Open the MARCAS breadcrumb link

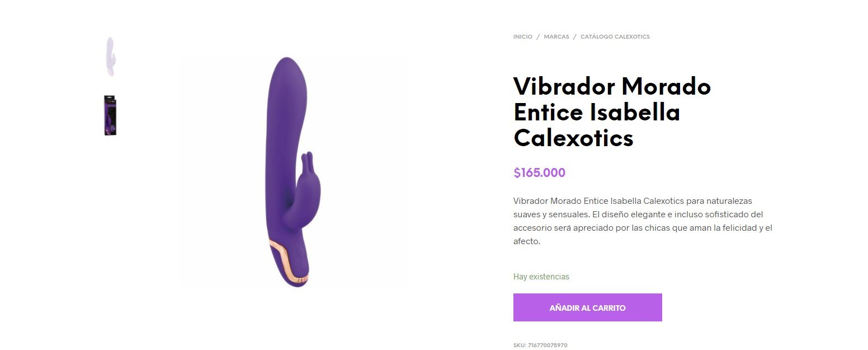coord(556,37)
